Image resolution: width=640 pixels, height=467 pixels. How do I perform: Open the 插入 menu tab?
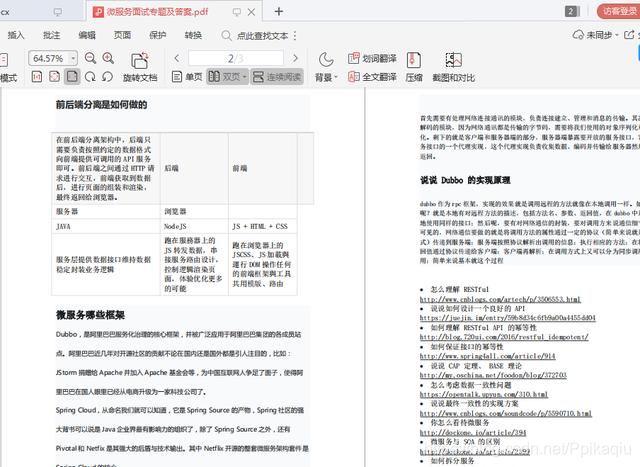pyautogui.click(x=16, y=35)
